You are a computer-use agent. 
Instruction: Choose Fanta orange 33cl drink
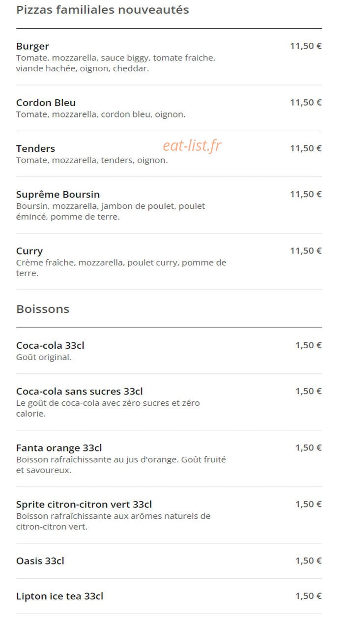click(169, 458)
